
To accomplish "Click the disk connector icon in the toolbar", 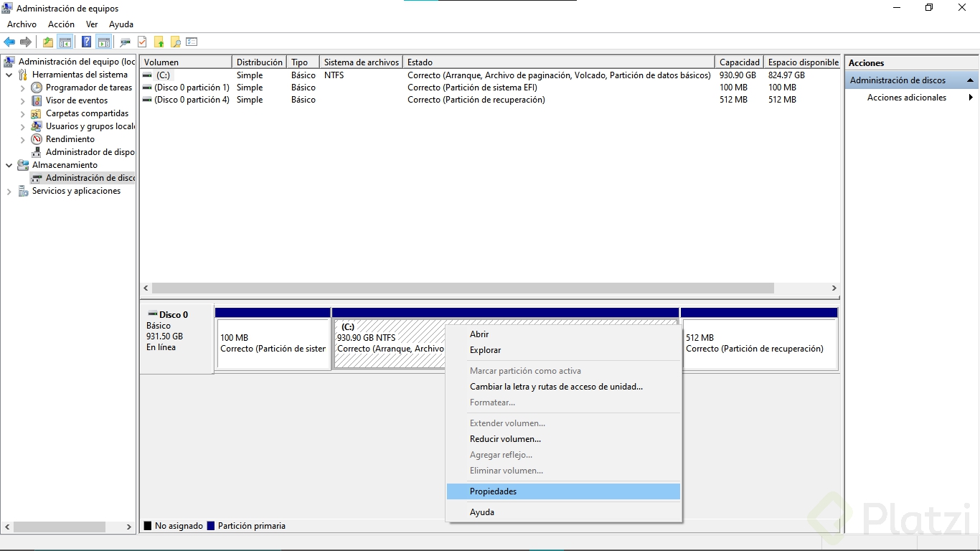I will 126,42.
